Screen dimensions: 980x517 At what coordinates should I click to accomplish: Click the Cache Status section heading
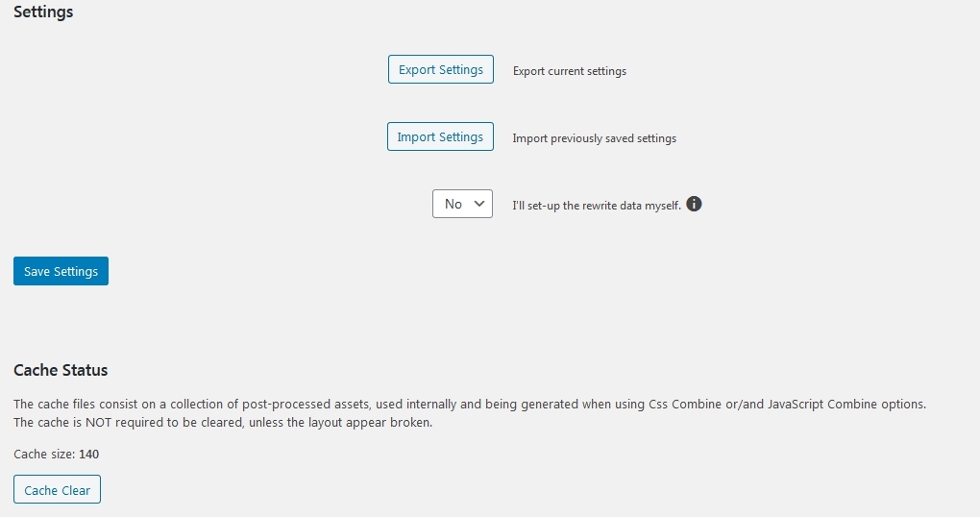tap(61, 370)
